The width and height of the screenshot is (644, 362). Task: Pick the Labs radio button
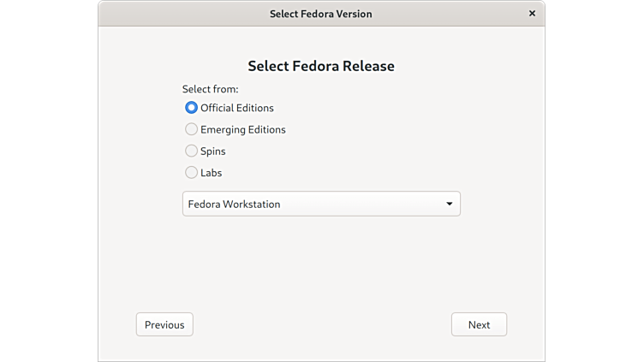(191, 172)
